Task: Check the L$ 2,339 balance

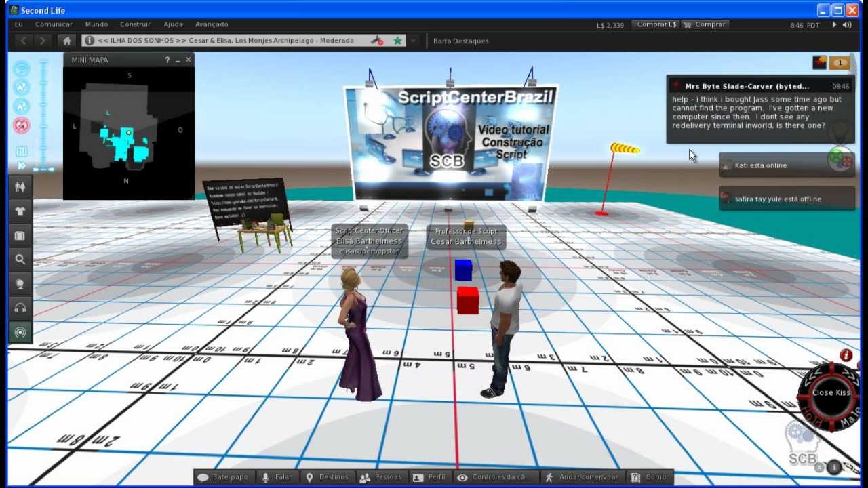Action: coord(610,25)
